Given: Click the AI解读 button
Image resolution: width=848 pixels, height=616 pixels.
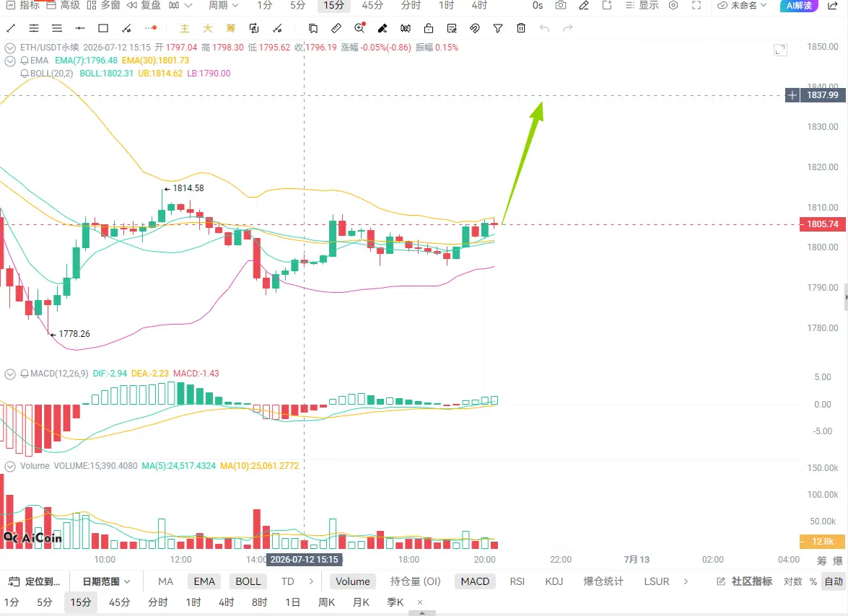Looking at the screenshot, I should [799, 5].
